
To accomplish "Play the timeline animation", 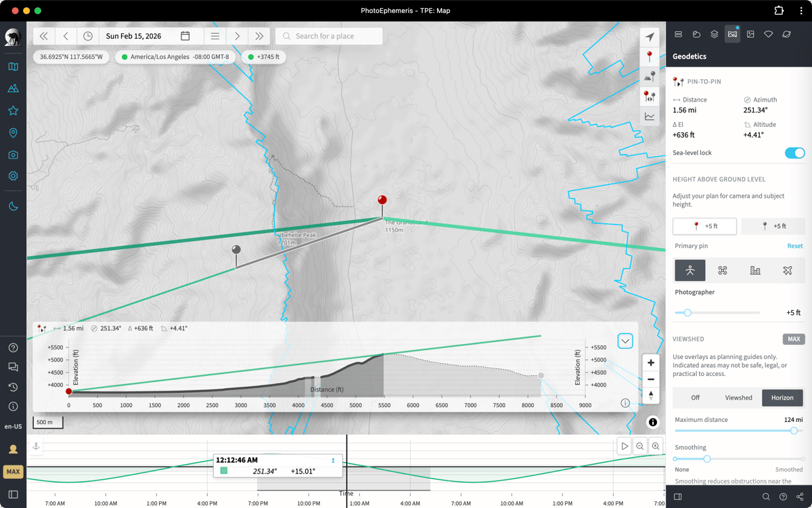I will pyautogui.click(x=625, y=446).
